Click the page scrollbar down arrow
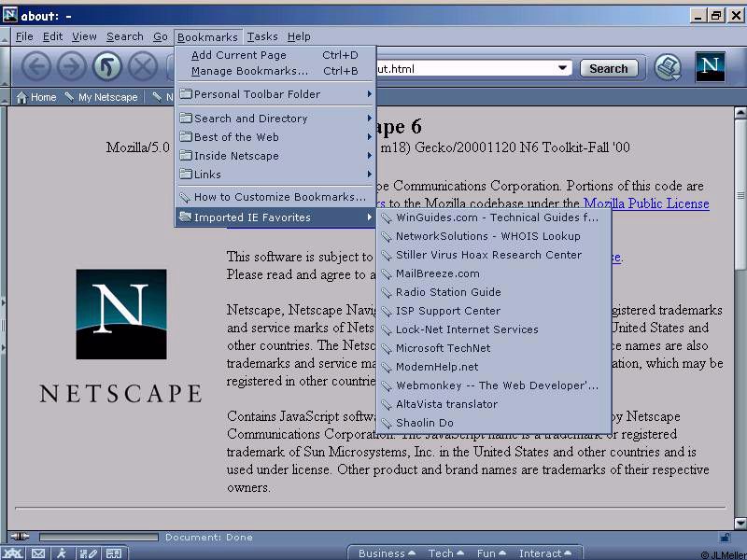747x560 pixels. click(740, 524)
